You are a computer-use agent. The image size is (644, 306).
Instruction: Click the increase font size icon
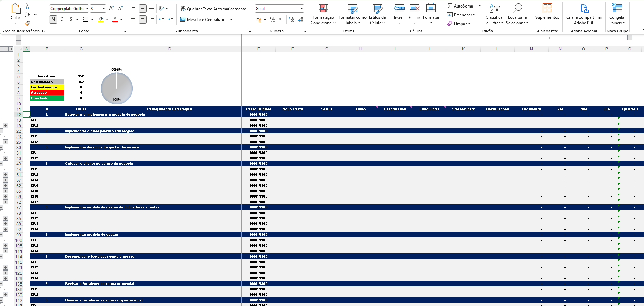(x=111, y=9)
